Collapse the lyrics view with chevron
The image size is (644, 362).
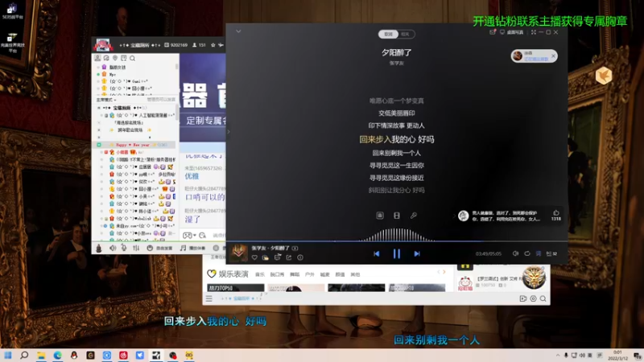pos(238,31)
